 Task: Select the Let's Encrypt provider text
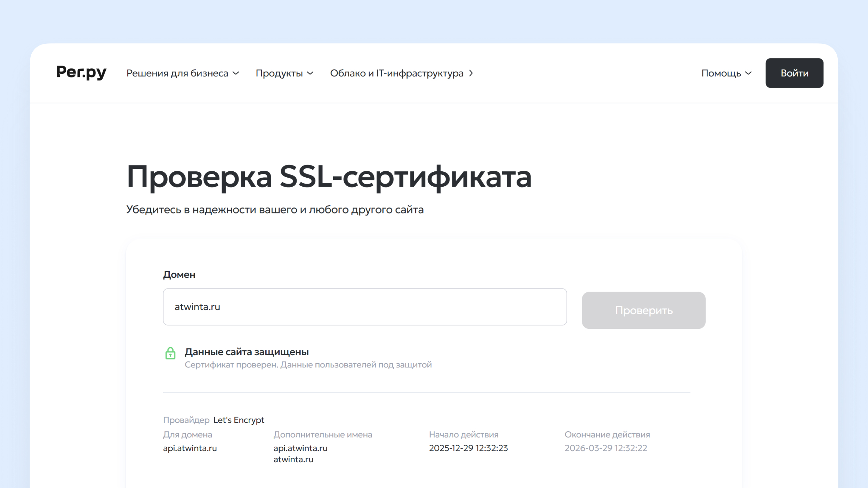coord(239,420)
